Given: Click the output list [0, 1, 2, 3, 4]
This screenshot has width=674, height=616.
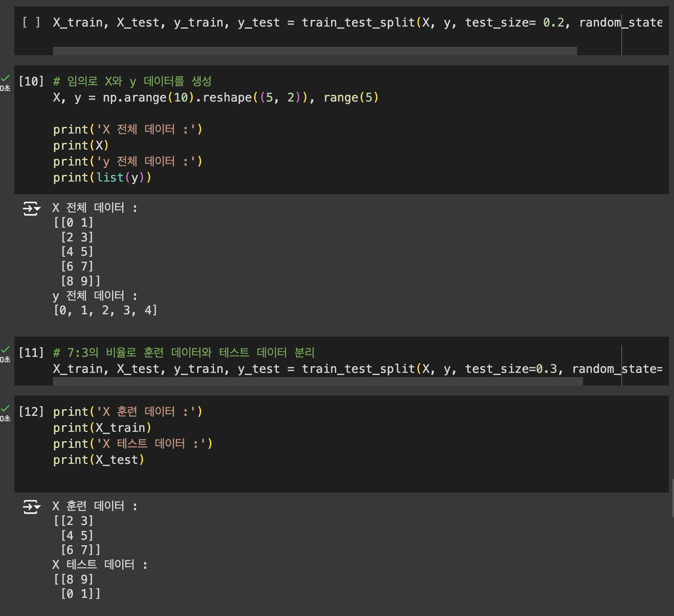Looking at the screenshot, I should click(x=105, y=311).
